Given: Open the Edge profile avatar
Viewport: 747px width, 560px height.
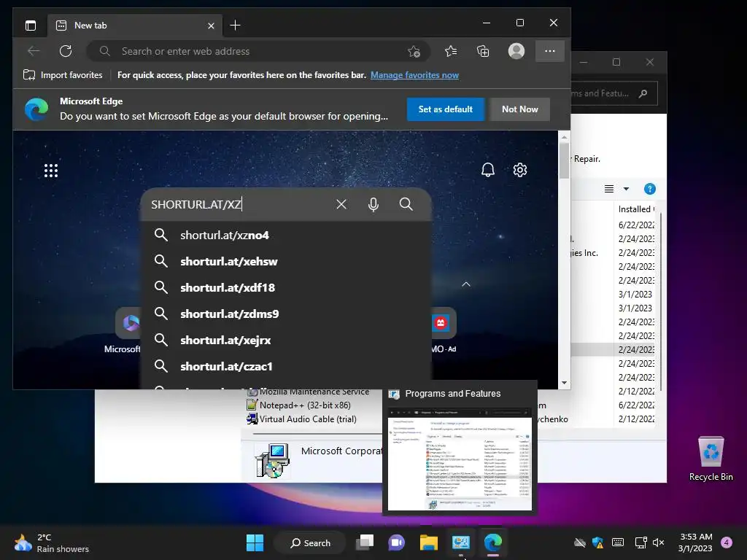Looking at the screenshot, I should (516, 51).
